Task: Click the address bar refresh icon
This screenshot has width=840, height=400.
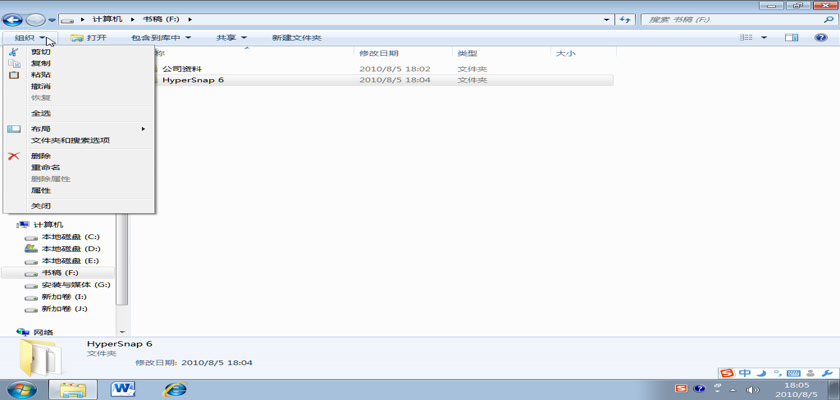Action: tap(624, 19)
